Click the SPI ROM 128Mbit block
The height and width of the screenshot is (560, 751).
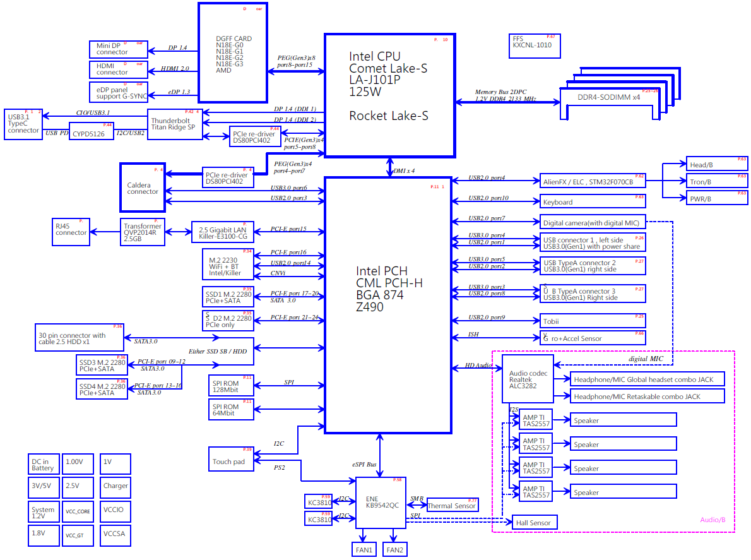[231, 386]
